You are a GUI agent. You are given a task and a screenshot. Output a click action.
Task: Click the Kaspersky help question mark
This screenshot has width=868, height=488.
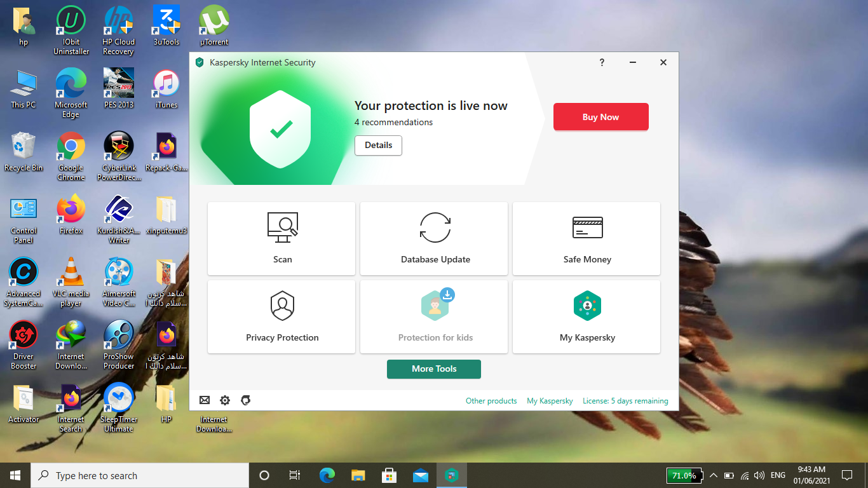point(602,62)
